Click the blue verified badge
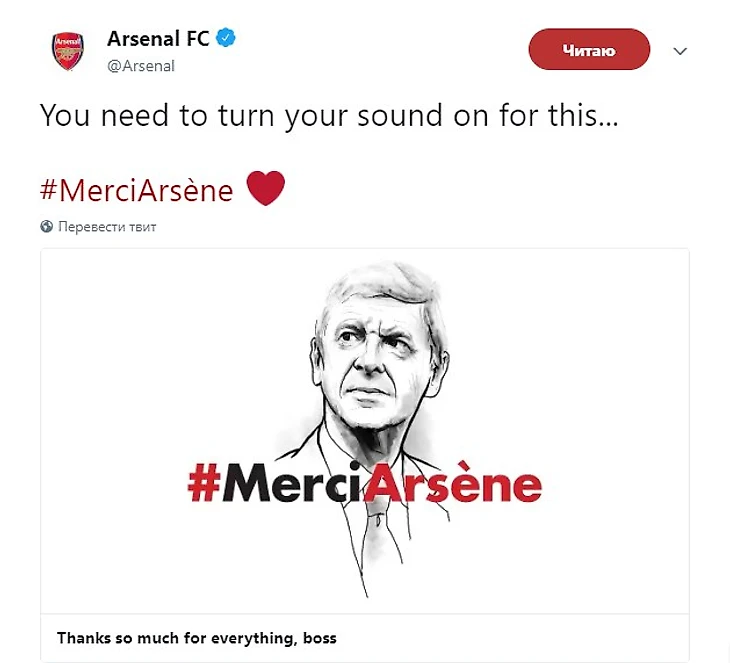The width and height of the screenshot is (730, 663). (x=227, y=40)
